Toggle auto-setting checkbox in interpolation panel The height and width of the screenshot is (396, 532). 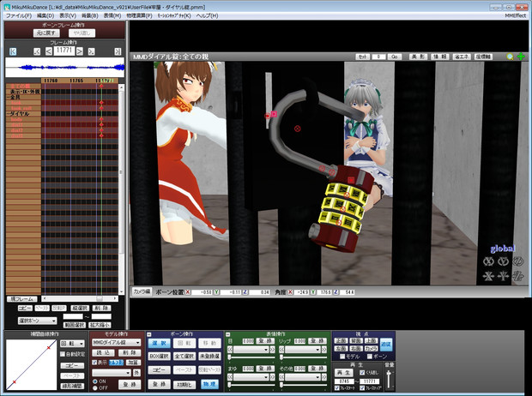point(63,354)
